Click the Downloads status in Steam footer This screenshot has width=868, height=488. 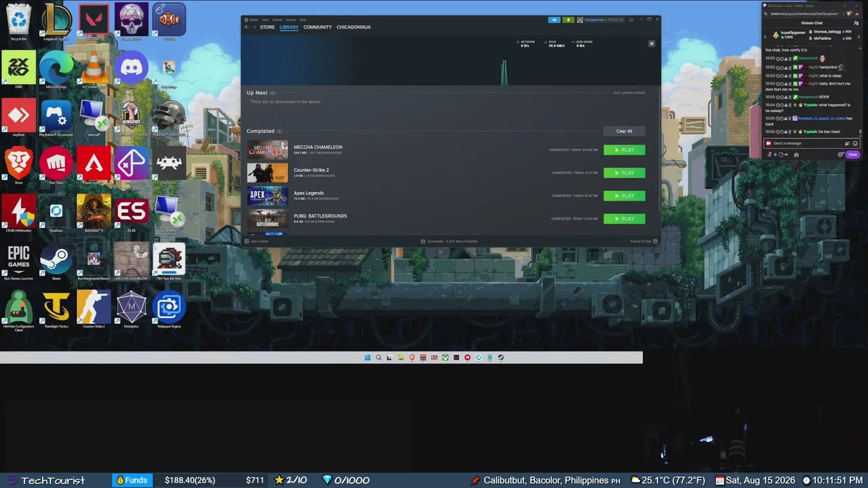(x=449, y=241)
